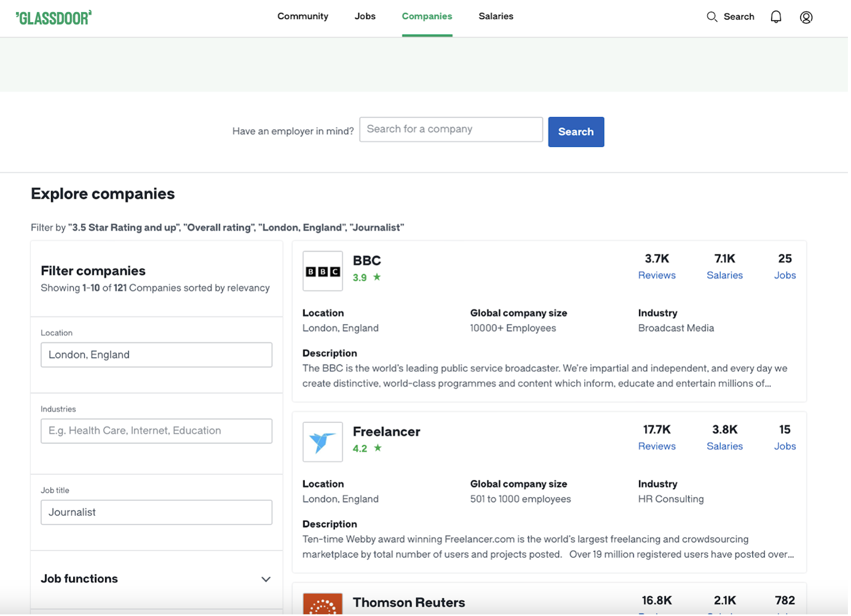
Task: Edit the Location filter field
Action: 157,356
